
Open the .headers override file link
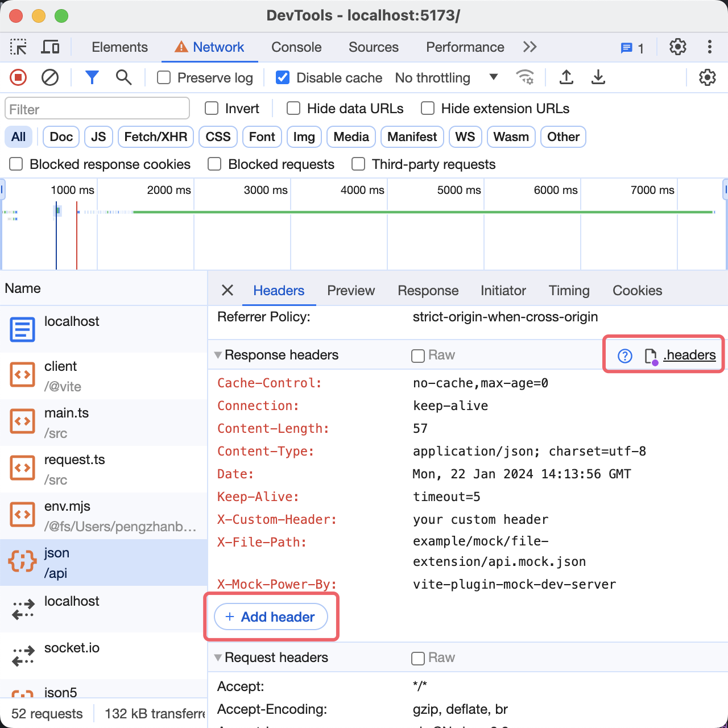tap(689, 355)
